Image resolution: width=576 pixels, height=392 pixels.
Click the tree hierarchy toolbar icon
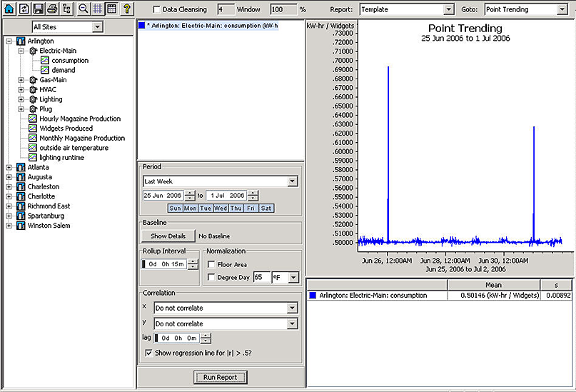(x=66, y=9)
